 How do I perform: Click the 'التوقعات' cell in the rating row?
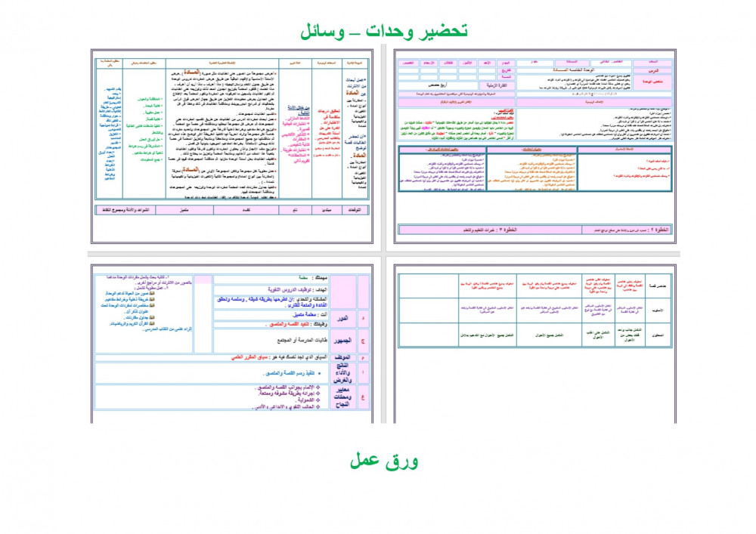[x=354, y=208]
